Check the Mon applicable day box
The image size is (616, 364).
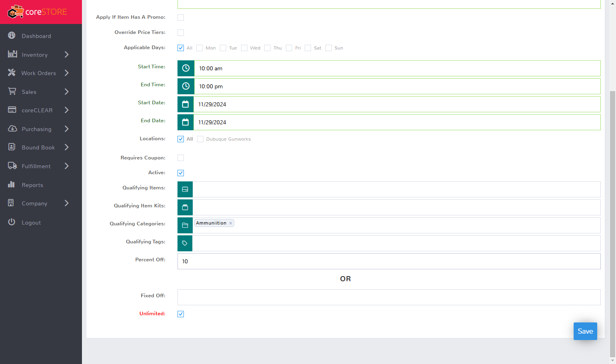[199, 48]
